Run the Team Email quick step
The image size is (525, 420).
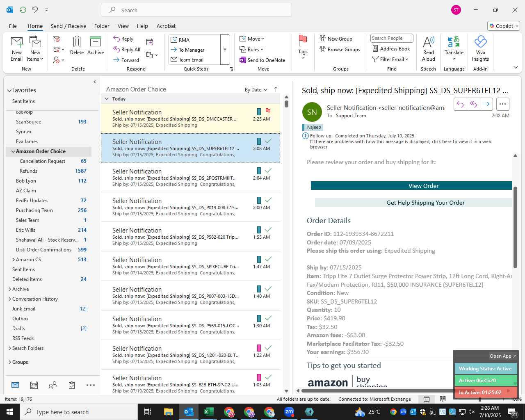pyautogui.click(x=194, y=59)
